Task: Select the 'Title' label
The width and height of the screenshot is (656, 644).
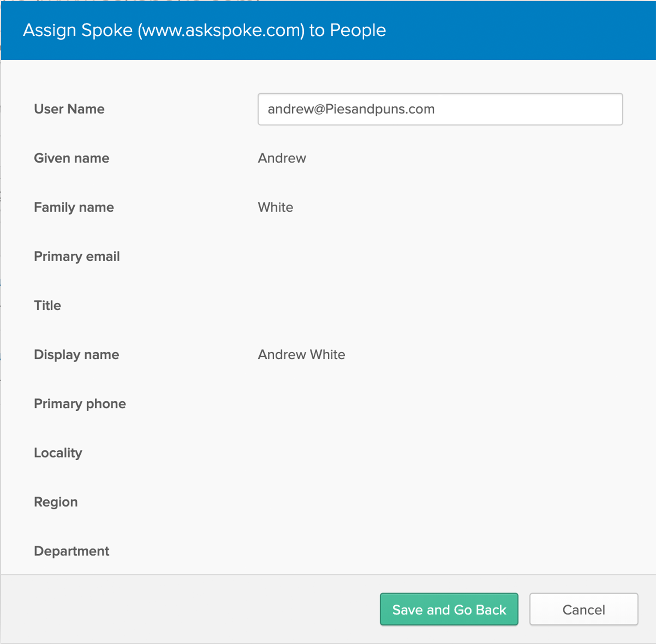Action: (48, 305)
